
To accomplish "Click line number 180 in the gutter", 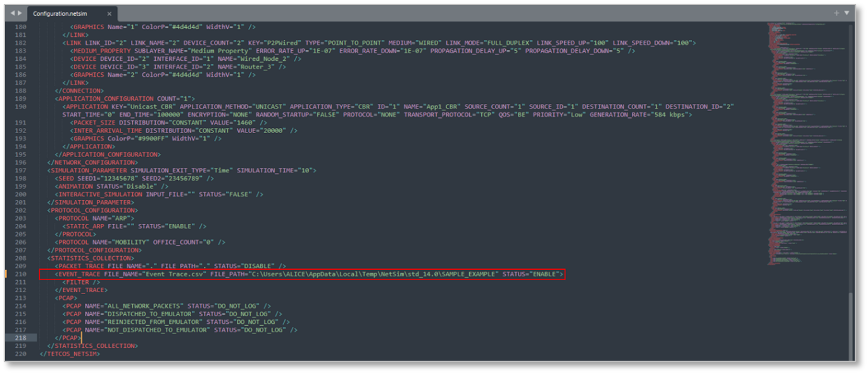I will point(20,27).
